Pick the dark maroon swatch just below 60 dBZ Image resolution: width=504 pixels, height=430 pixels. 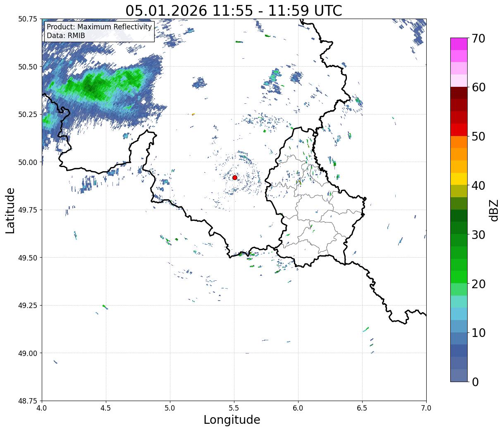coord(459,93)
